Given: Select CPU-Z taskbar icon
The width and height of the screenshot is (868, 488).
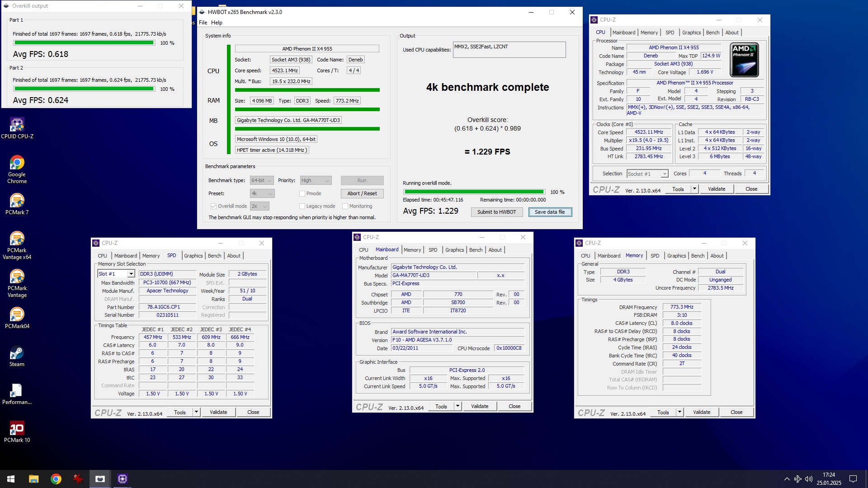Looking at the screenshot, I should click(x=122, y=479).
